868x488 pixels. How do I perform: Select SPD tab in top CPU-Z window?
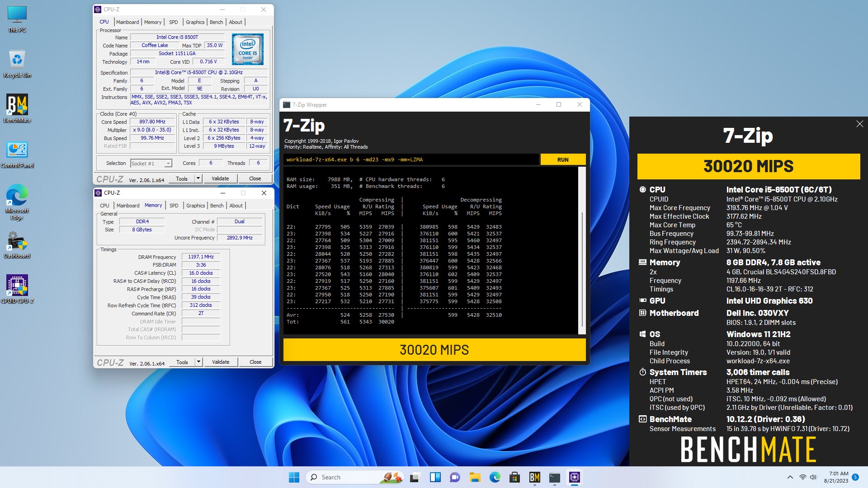(174, 22)
